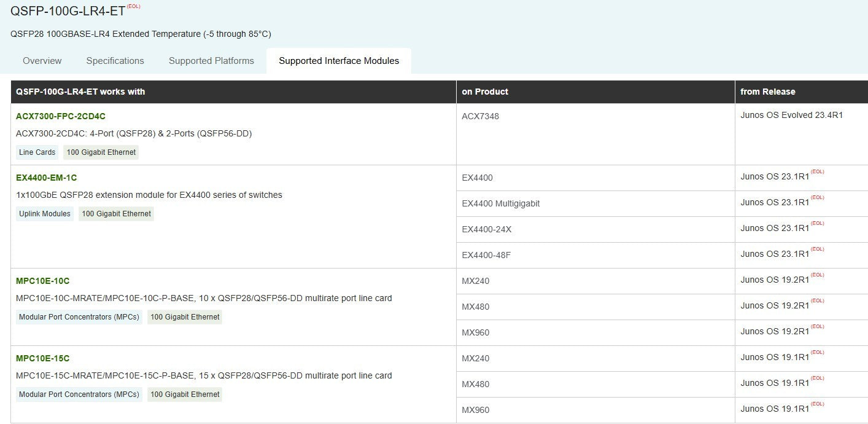This screenshot has width=868, height=424.
Task: Click the Junos OS Evolved 23.4R1 release
Action: 792,115
